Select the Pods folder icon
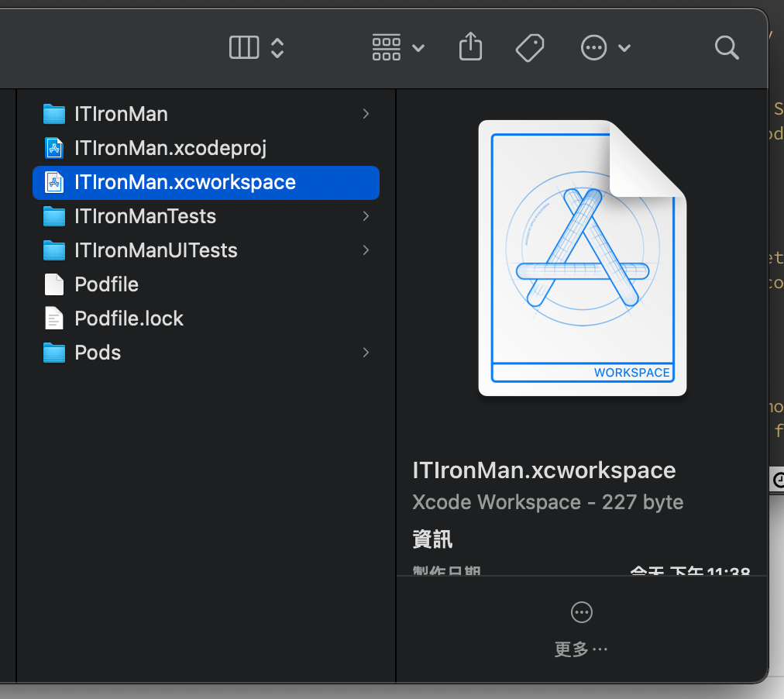Screen dimensions: 784x699 (x=54, y=353)
